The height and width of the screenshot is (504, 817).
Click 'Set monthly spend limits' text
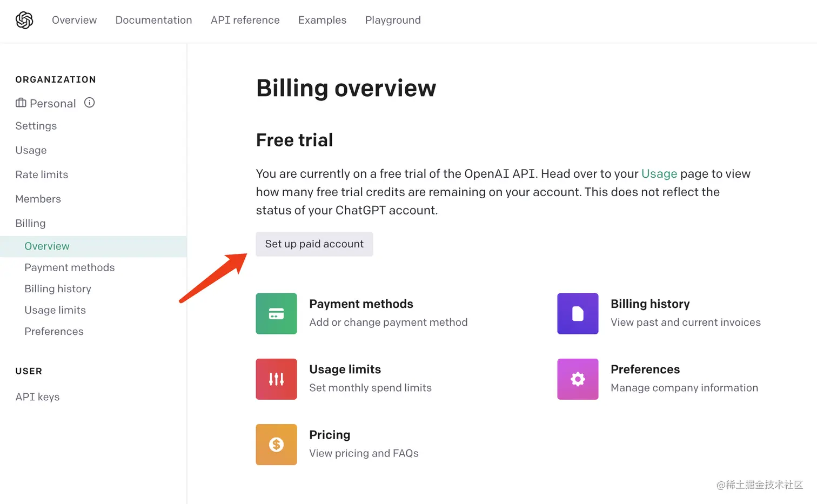[370, 388]
